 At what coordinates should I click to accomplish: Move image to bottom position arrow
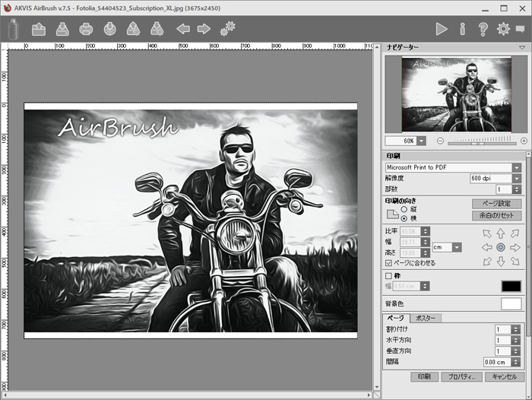pos(501,261)
